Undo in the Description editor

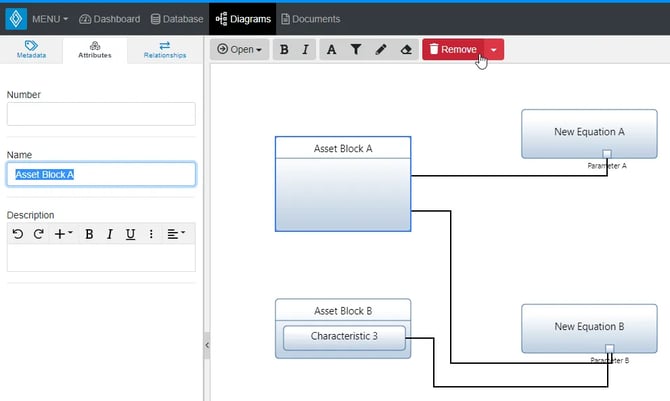[x=18, y=234]
